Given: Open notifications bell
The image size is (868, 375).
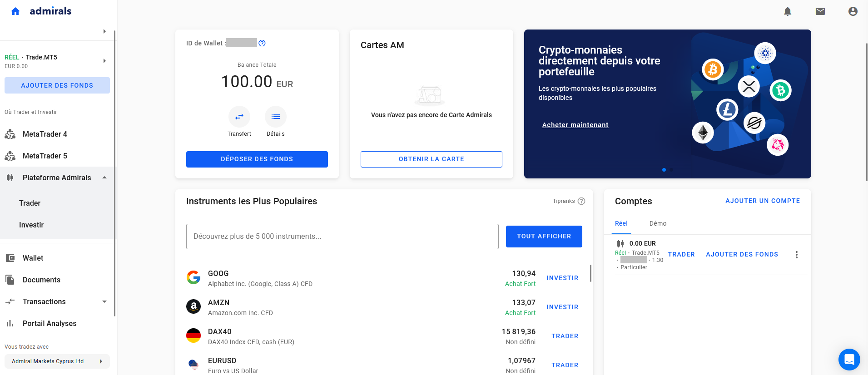Looking at the screenshot, I should [x=788, y=11].
